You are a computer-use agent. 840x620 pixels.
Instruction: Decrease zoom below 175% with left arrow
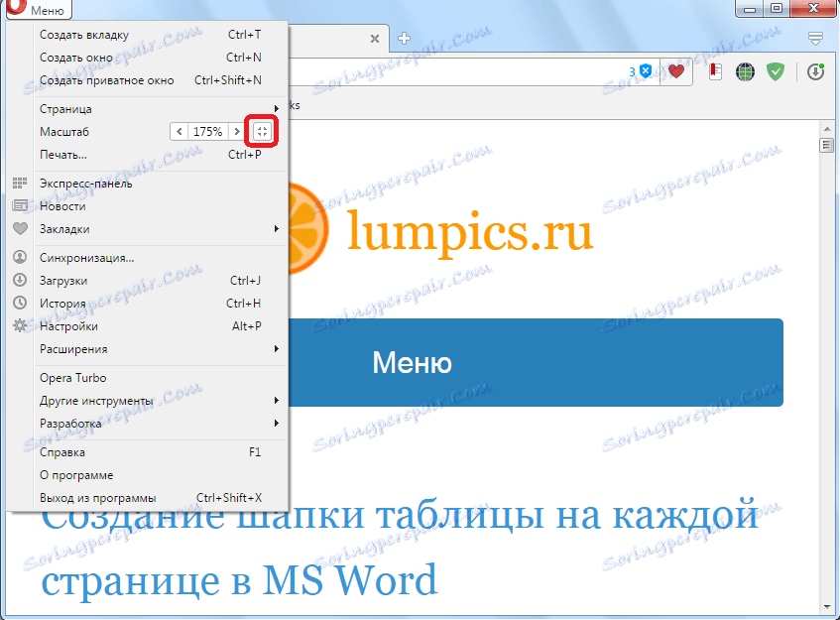(180, 131)
